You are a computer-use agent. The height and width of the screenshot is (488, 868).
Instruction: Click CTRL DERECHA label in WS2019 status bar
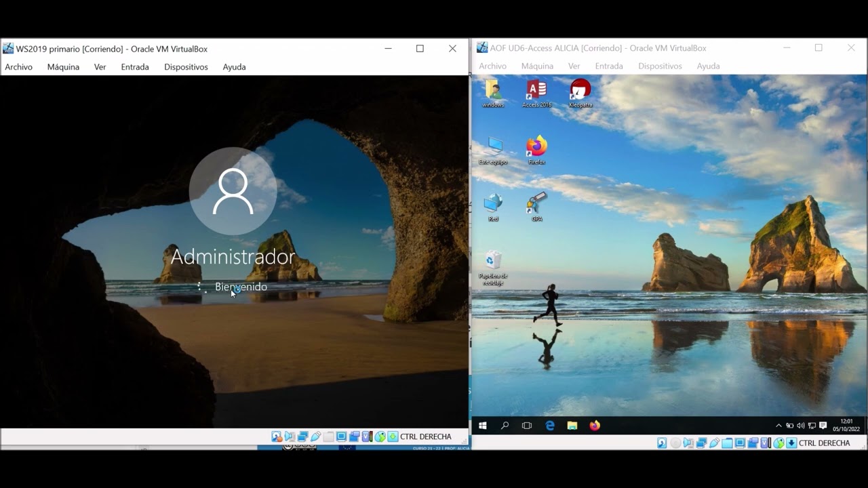[x=426, y=436]
